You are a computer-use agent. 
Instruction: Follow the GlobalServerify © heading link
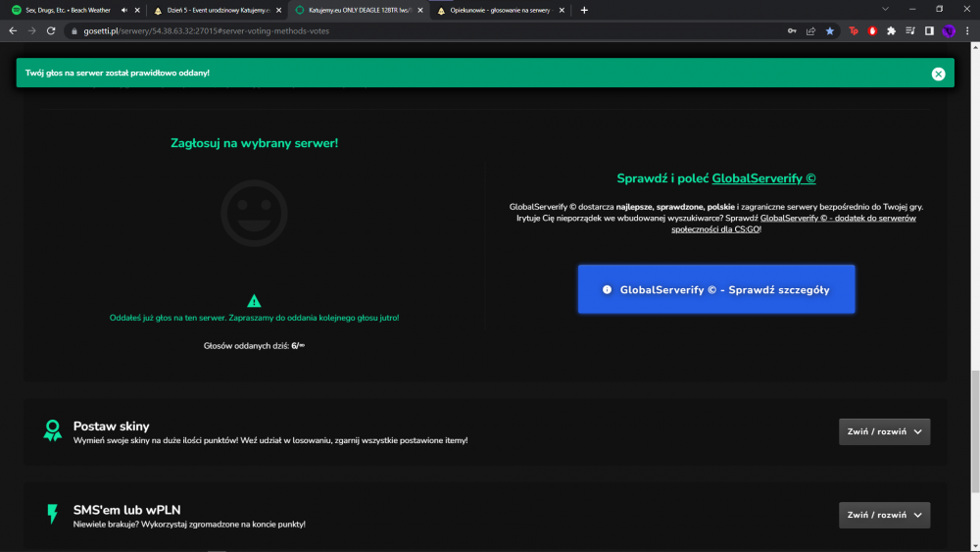pyautogui.click(x=763, y=178)
